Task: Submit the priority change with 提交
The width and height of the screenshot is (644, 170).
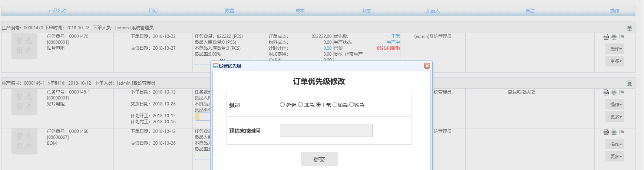Action: (x=319, y=159)
